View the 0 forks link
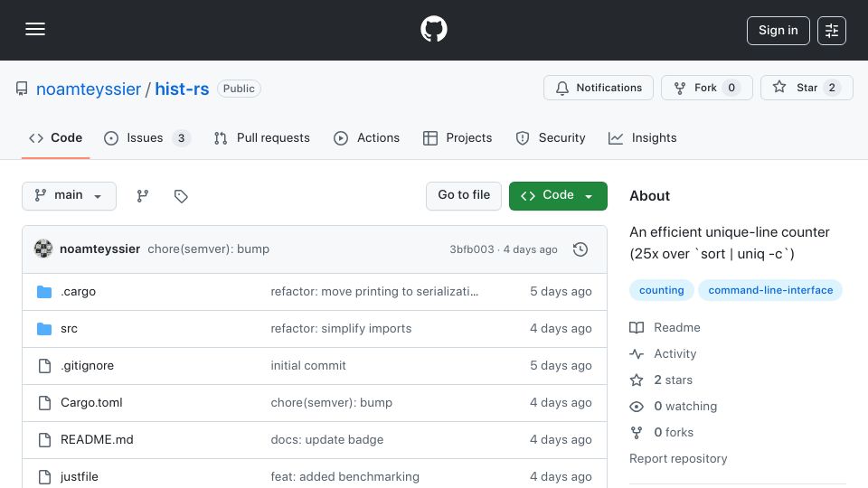 [662, 433]
